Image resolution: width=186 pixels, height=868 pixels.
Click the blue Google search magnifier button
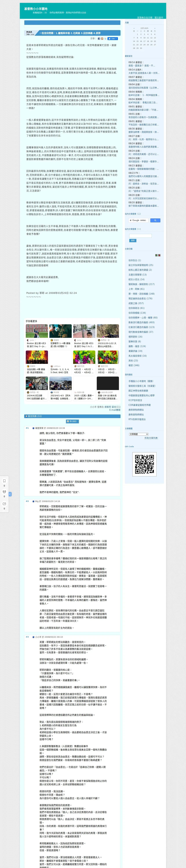155,220
